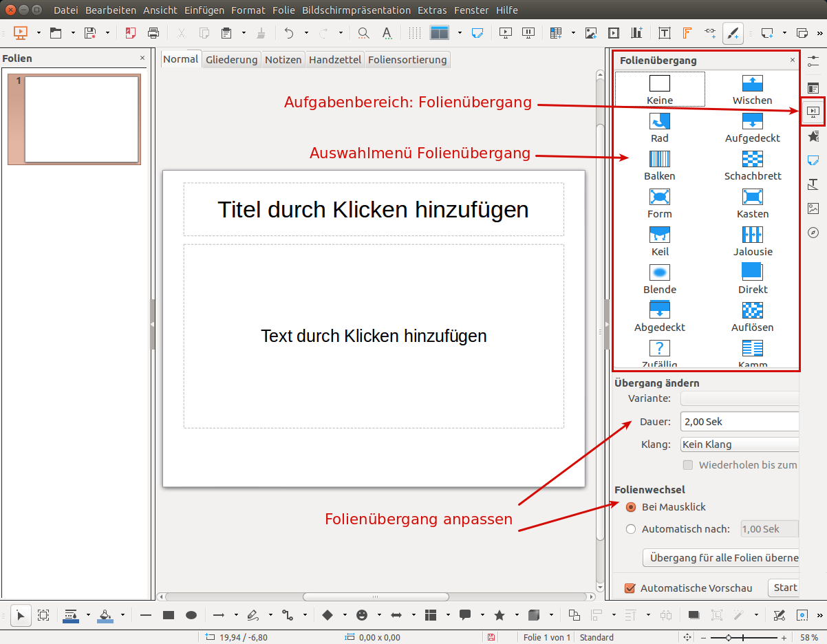Click the print icon in toolbar
The height and width of the screenshot is (644, 827).
(x=153, y=33)
